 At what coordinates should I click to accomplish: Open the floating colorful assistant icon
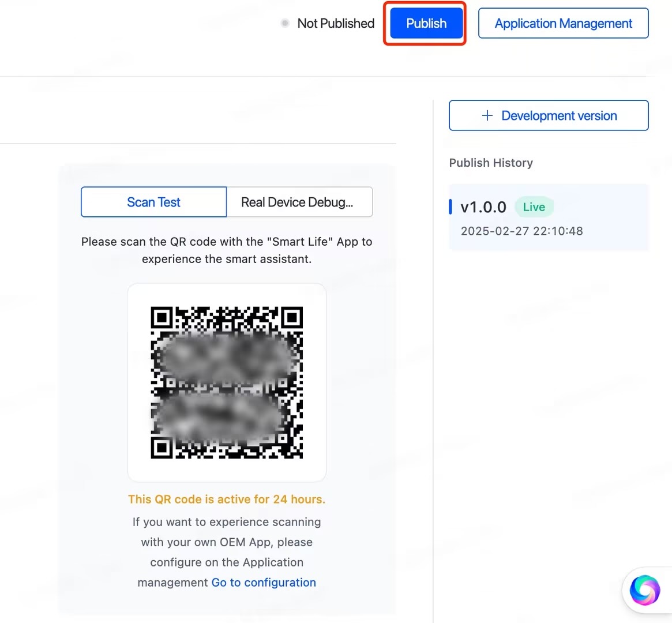(644, 590)
